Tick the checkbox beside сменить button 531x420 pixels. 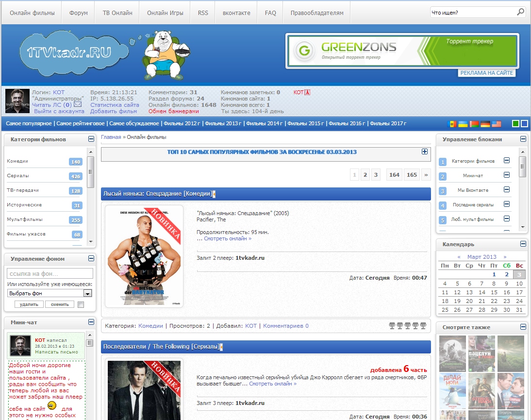tap(81, 304)
